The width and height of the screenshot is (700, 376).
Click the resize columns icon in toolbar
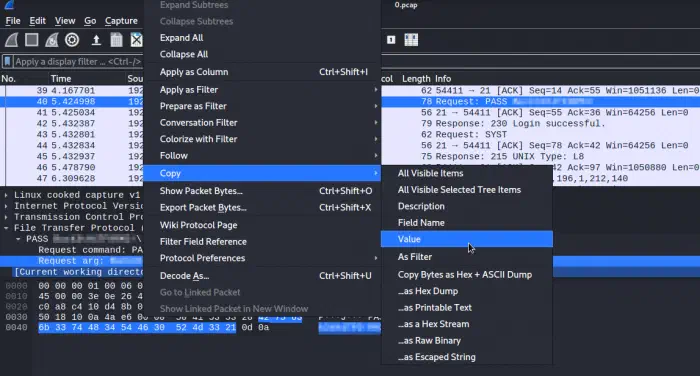coord(411,40)
